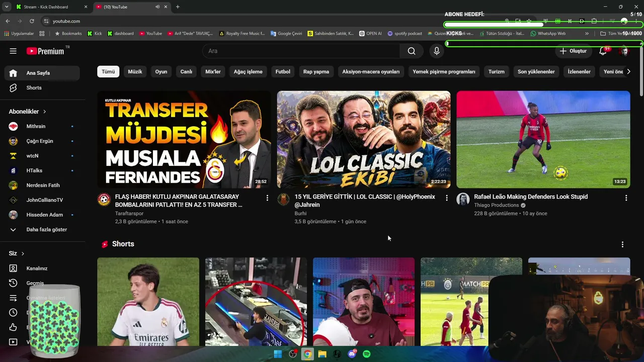644x362 pixels.
Task: Mute the YouTube tab audio icon
Action: coord(157,7)
